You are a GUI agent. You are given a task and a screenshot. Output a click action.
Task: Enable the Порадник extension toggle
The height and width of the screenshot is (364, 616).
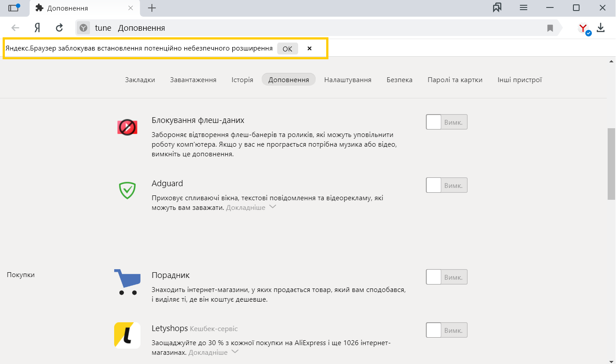pyautogui.click(x=447, y=277)
